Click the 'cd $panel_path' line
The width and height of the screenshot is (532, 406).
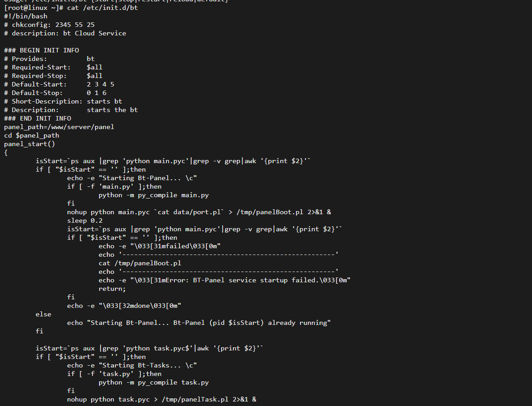coord(31,136)
